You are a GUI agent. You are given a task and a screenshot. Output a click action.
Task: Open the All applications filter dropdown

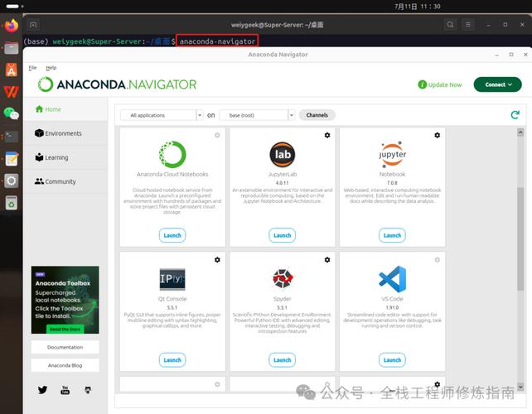click(162, 115)
